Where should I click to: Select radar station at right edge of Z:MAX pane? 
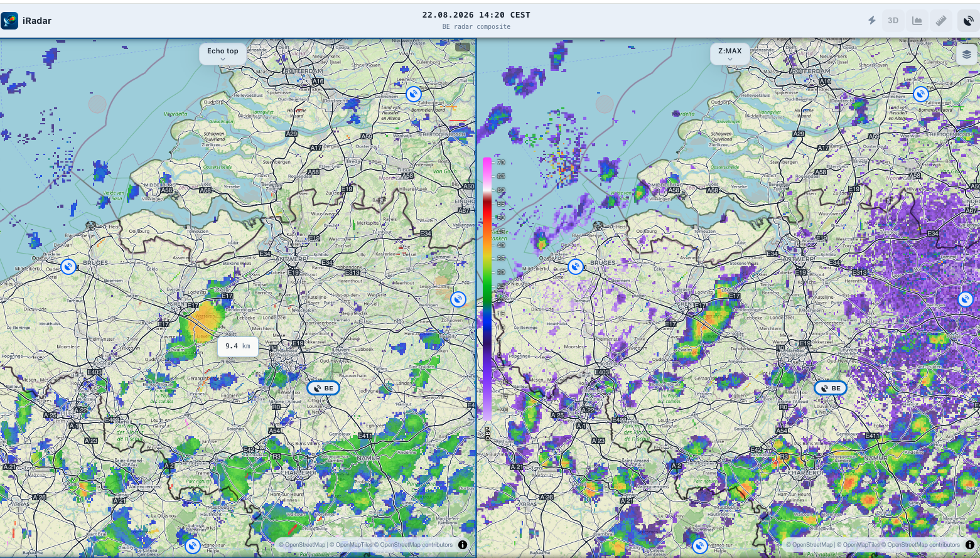point(966,299)
